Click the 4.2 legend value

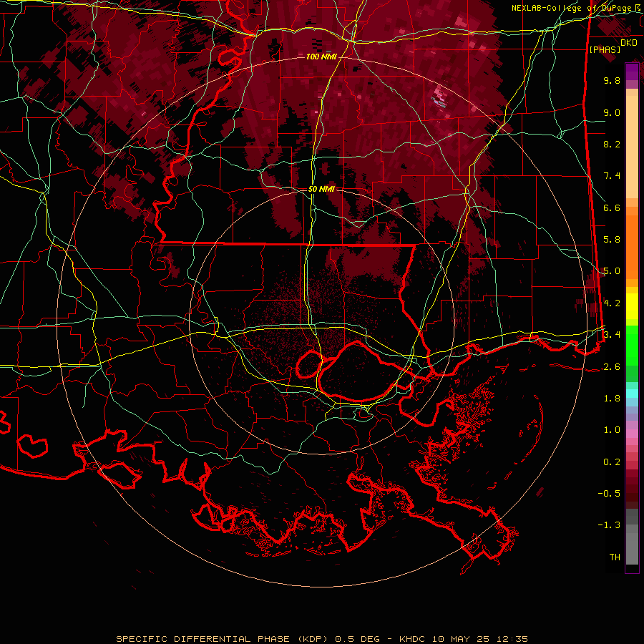612,303
